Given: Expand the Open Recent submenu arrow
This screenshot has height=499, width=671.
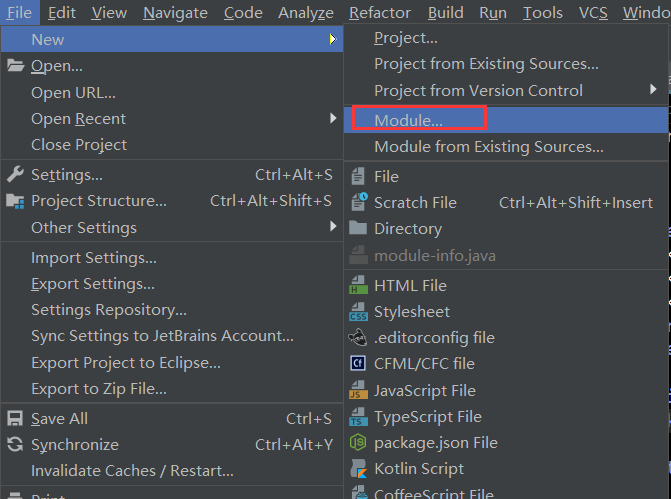Looking at the screenshot, I should click(x=333, y=119).
